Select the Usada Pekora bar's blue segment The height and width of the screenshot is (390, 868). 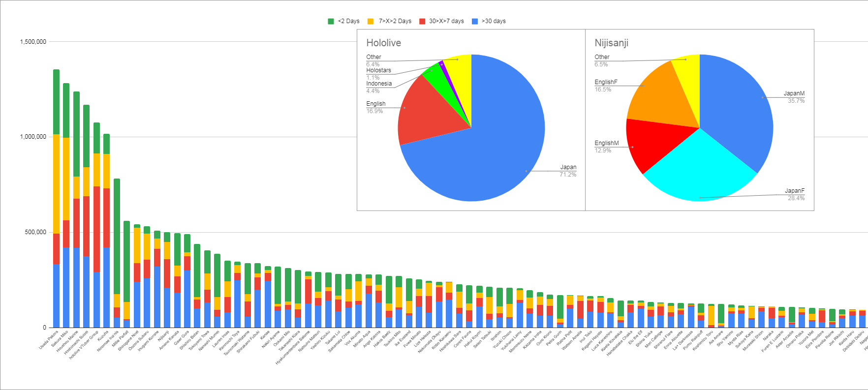[56, 296]
